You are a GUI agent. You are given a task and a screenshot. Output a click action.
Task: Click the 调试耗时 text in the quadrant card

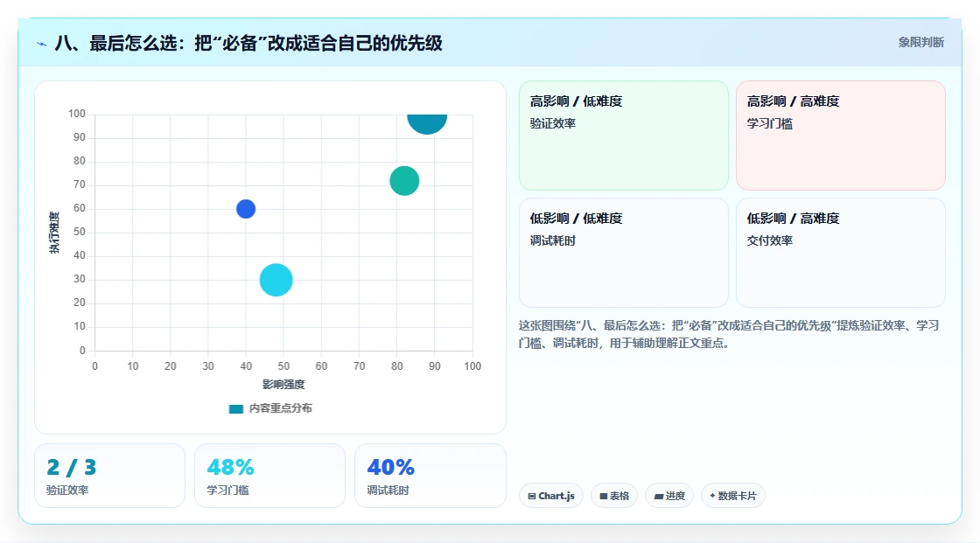tap(553, 240)
